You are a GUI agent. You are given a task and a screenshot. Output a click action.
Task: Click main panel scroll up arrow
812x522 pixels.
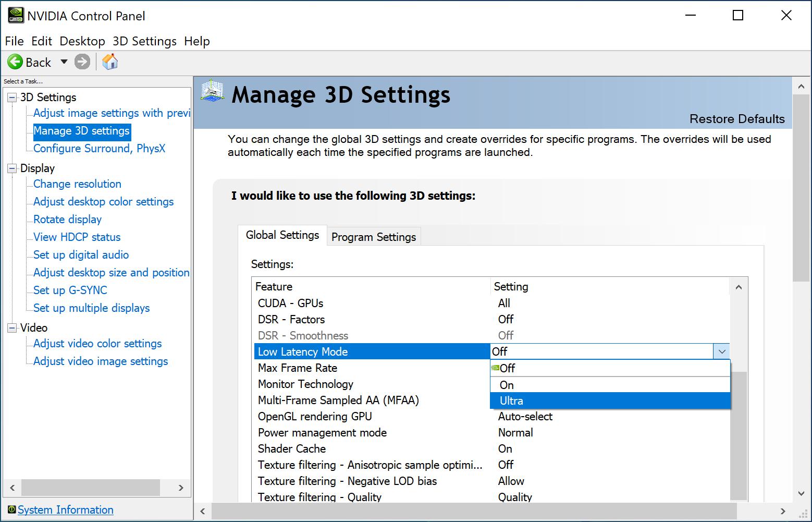802,86
